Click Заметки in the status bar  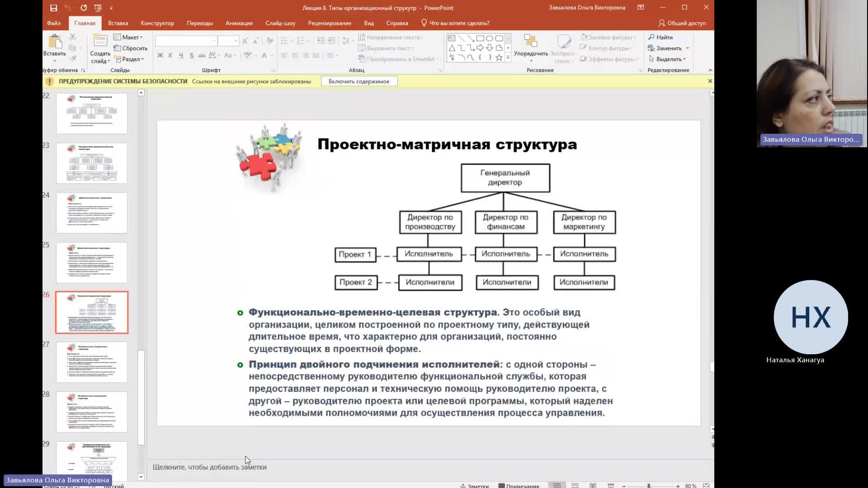[475, 486]
